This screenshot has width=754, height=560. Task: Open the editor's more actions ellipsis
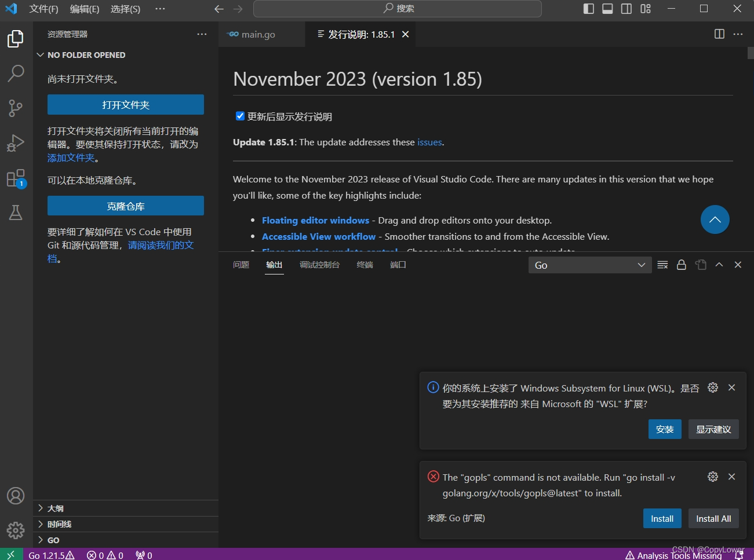coord(738,34)
